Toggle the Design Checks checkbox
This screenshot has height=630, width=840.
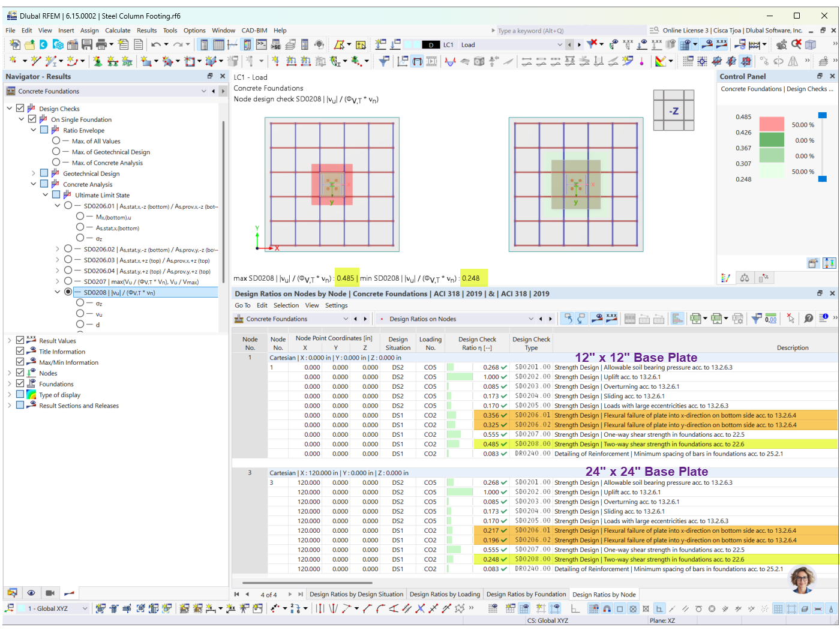(x=20, y=109)
